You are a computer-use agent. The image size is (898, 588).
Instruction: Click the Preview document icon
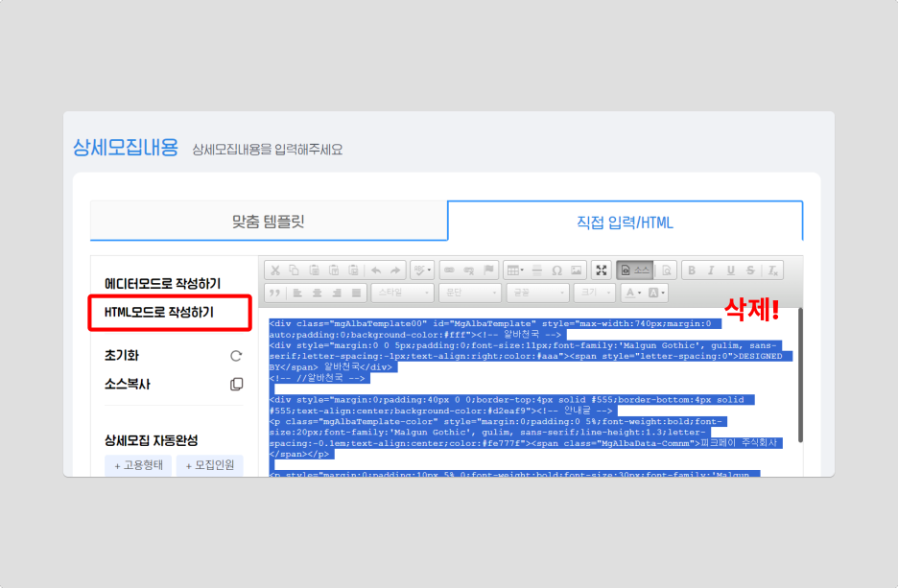pyautogui.click(x=666, y=270)
